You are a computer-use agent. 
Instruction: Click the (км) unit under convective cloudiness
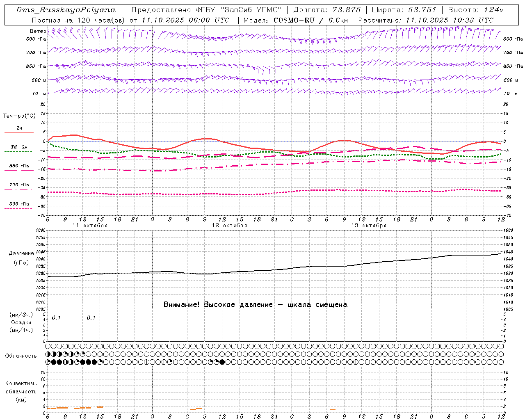[21, 399]
